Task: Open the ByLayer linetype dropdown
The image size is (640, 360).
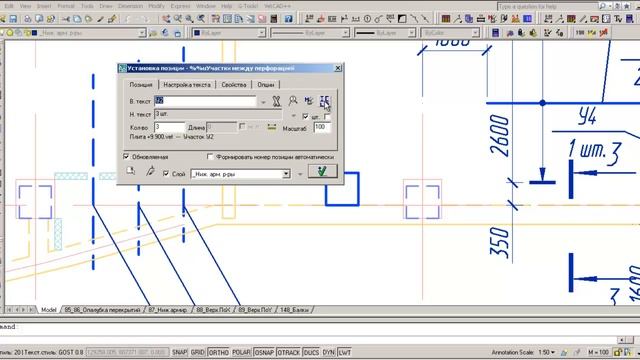Action: tap(346, 33)
